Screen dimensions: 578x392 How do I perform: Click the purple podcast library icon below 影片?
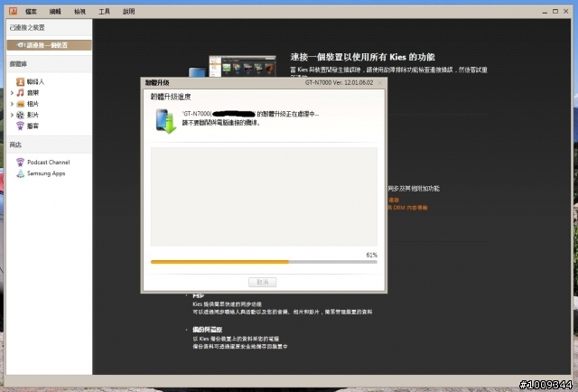20,126
